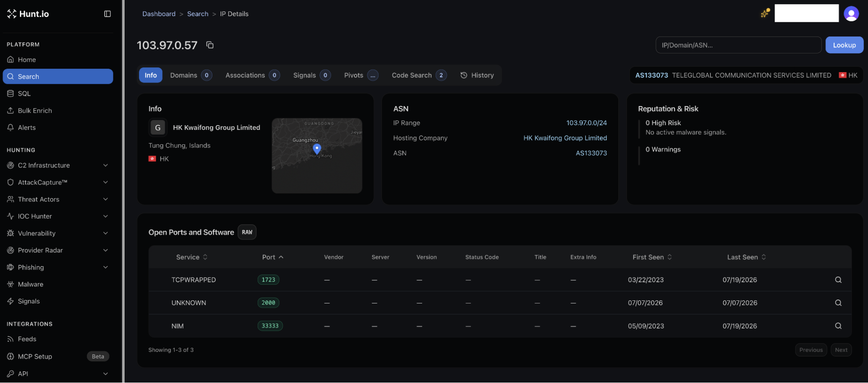Image resolution: width=868 pixels, height=383 pixels.
Task: Select the UNKNOWN service cell
Action: point(189,303)
